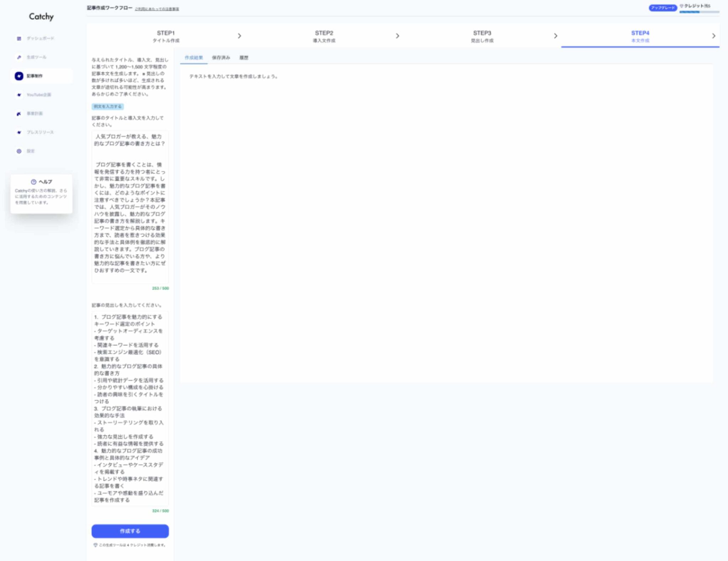Click the ヘルプ question mark icon
This screenshot has height=561, width=728.
[33, 182]
